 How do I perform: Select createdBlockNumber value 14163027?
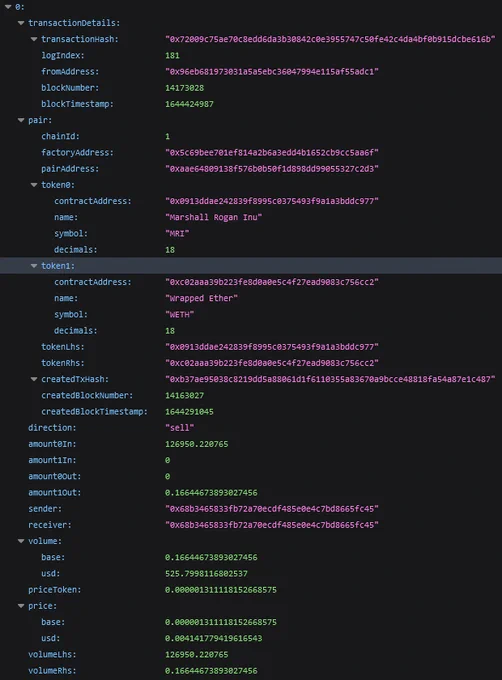pos(184,396)
